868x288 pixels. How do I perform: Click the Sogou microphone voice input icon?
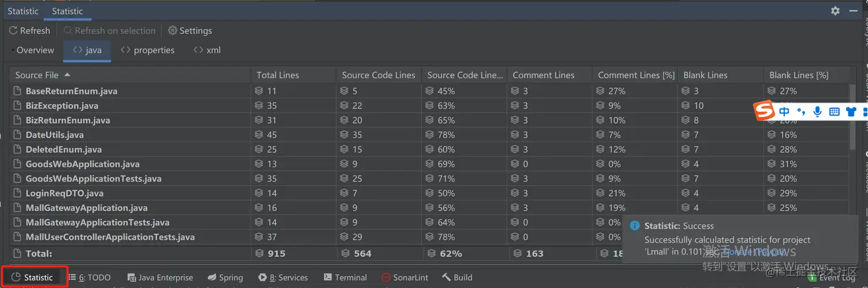click(x=817, y=112)
